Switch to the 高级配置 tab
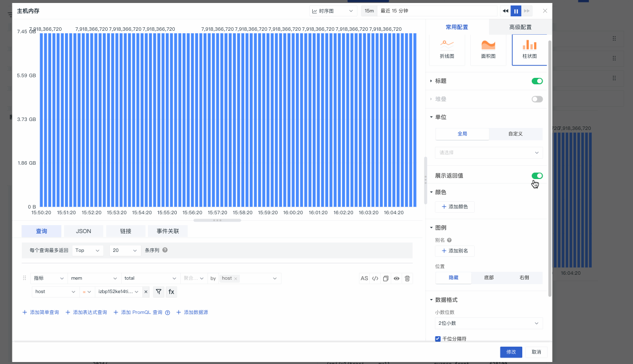633x364 pixels. (x=520, y=27)
